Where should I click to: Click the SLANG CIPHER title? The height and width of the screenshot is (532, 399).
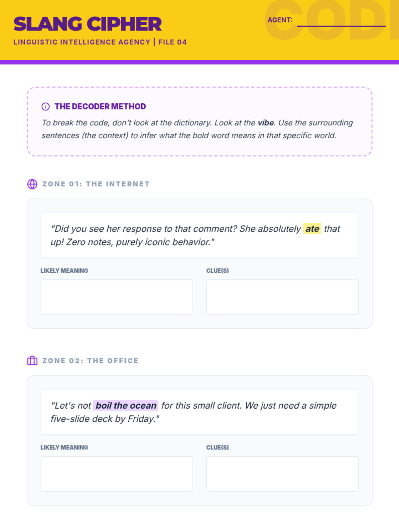pos(87,24)
